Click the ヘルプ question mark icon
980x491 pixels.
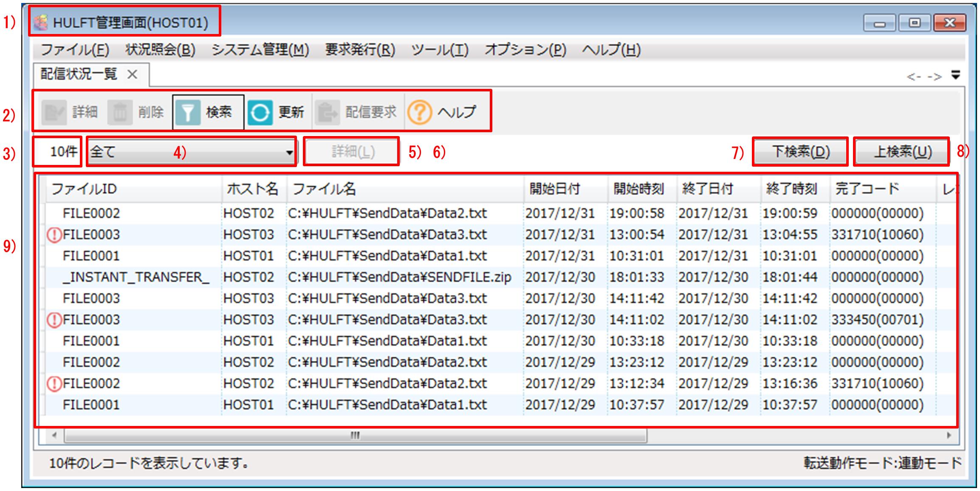(419, 112)
